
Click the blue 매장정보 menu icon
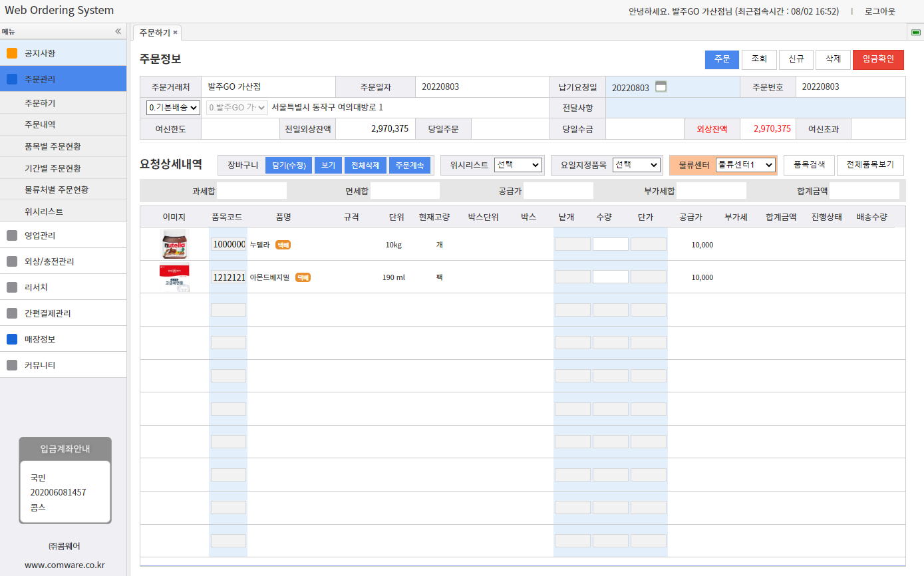(12, 339)
